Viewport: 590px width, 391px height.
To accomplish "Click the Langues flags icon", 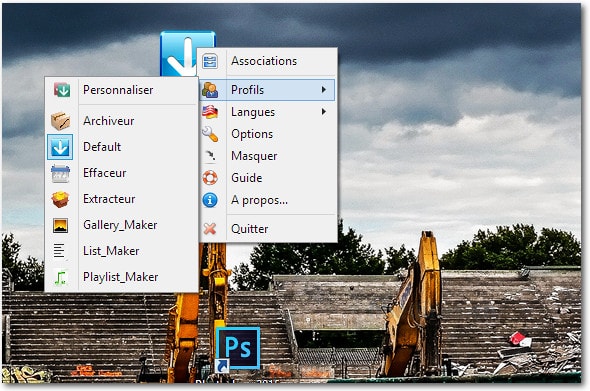I will click(210, 112).
